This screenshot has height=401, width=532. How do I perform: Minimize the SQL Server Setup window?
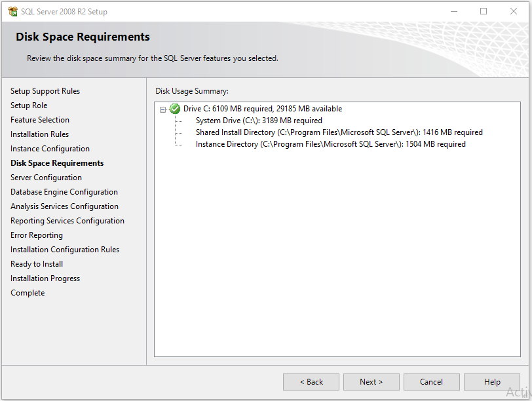point(454,12)
